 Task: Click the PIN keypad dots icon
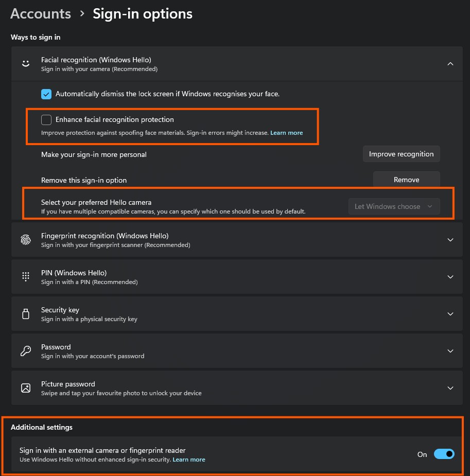(x=25, y=277)
